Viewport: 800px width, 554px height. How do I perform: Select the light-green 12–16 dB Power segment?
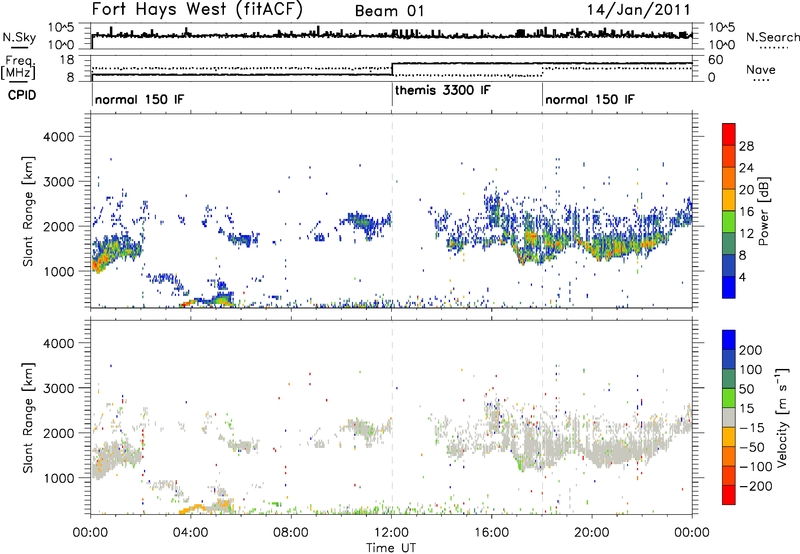(x=729, y=221)
